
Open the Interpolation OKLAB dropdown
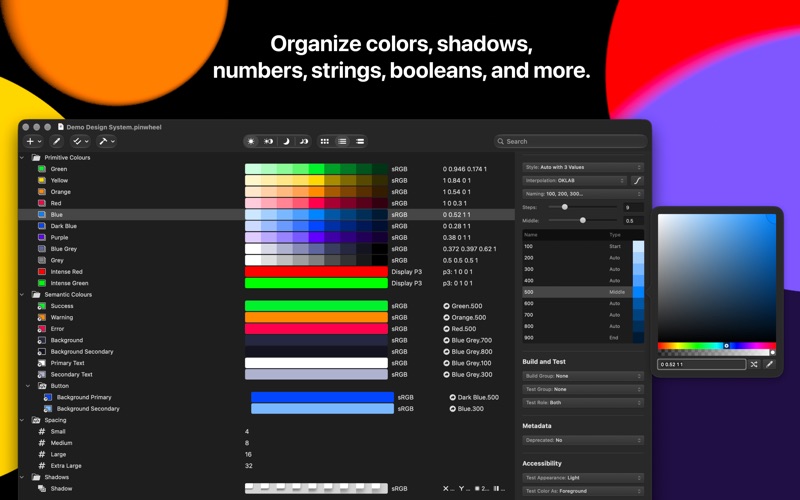point(574,181)
